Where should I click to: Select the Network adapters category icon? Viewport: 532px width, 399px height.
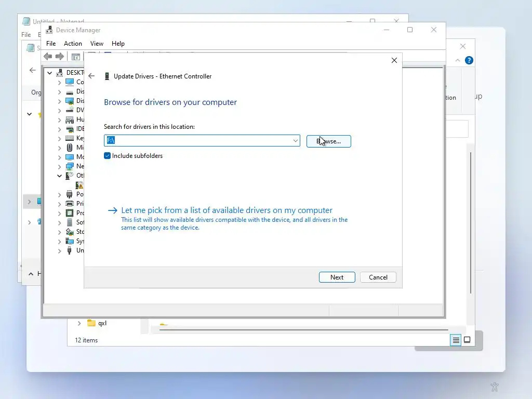(x=70, y=166)
